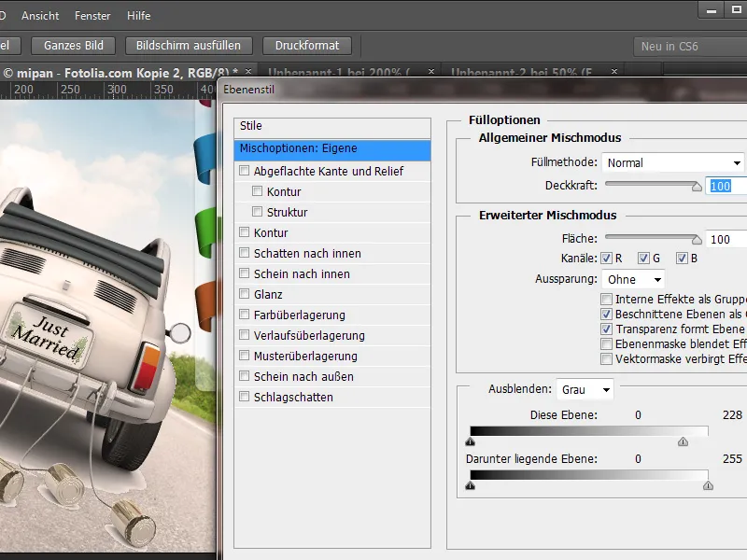Close the Unbenannt-1 document tab
Screen dimensions: 747x560
(431, 72)
